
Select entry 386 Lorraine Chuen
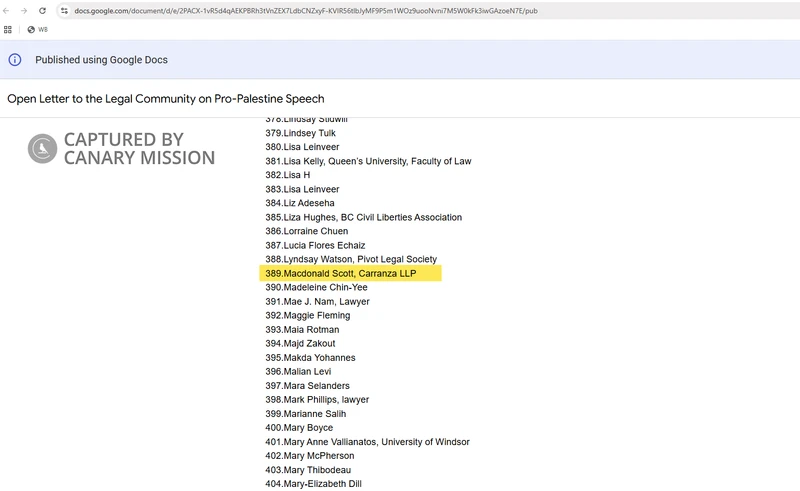point(307,231)
